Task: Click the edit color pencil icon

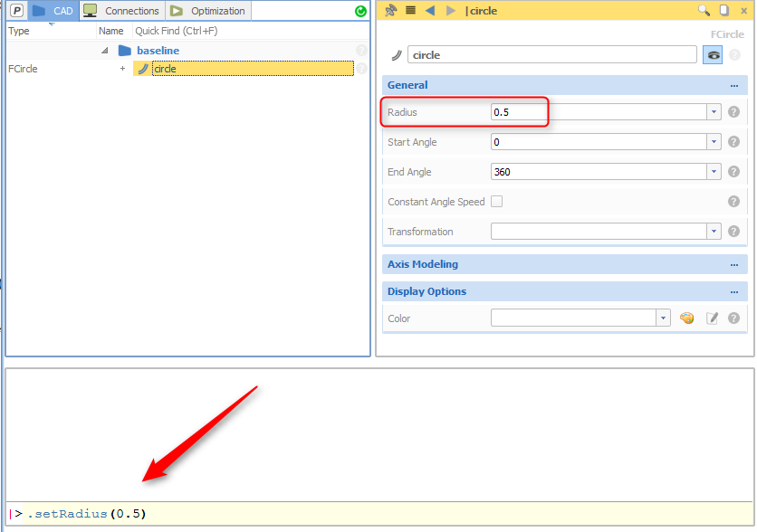Action: point(712,318)
